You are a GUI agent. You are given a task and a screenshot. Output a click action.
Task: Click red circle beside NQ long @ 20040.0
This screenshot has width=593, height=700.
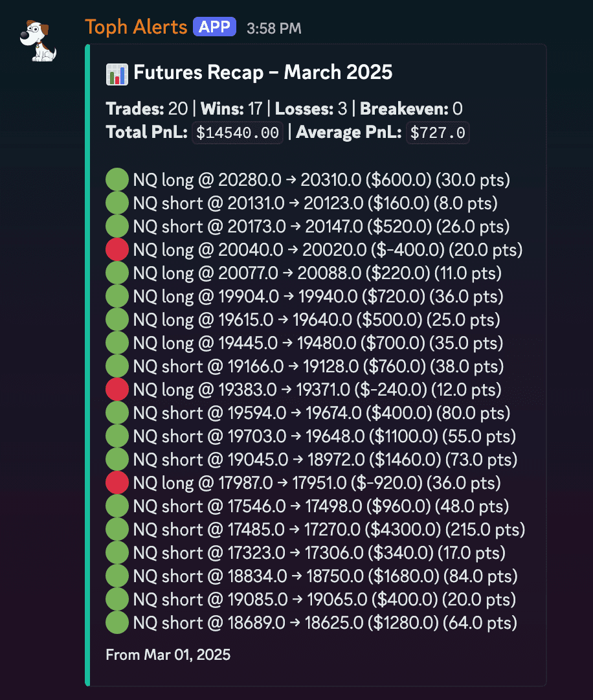pyautogui.click(x=117, y=250)
